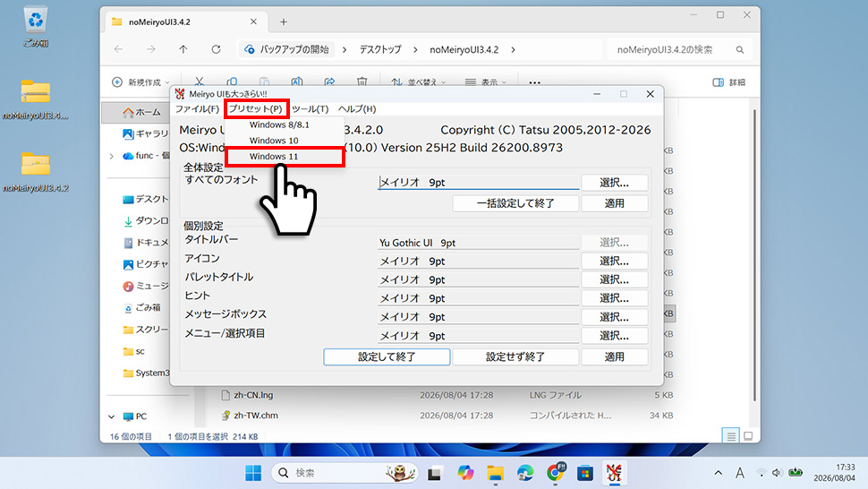The height and width of the screenshot is (489, 868).
Task: Click 選択... button for メッセージボックス font
Action: point(614,317)
